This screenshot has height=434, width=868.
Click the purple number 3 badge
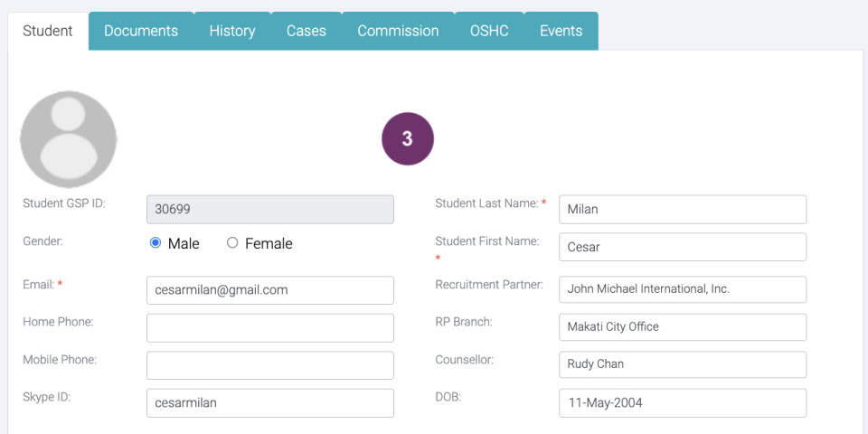coord(408,139)
